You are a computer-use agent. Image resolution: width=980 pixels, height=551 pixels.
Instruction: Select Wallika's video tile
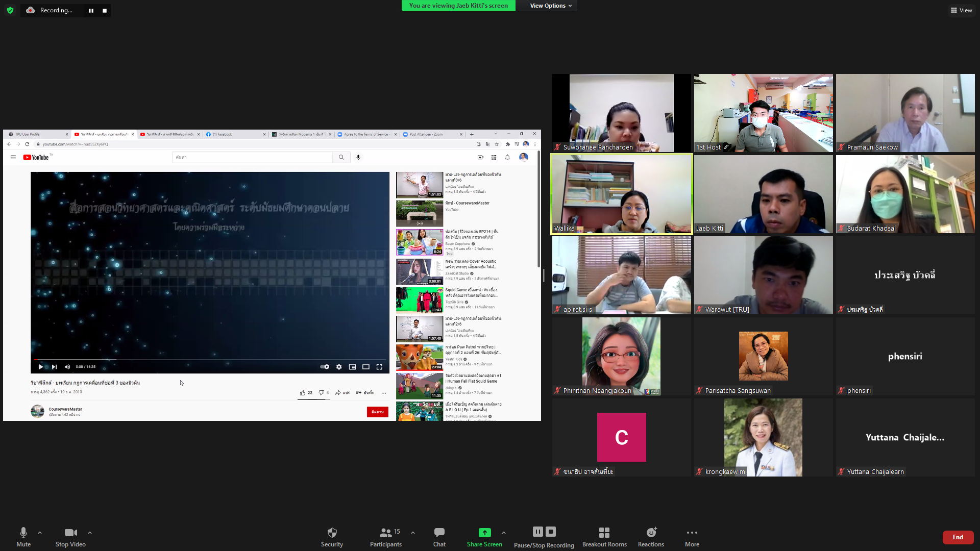pos(621,194)
